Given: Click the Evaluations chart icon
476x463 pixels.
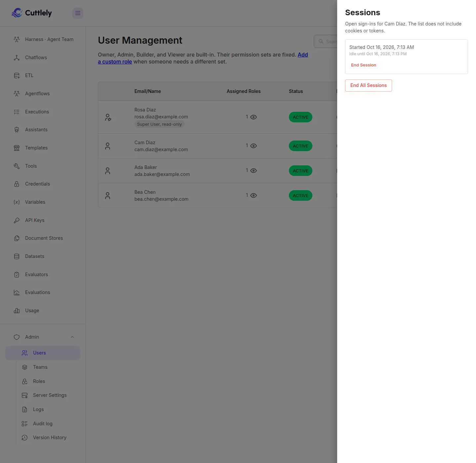Looking at the screenshot, I should pos(17,292).
